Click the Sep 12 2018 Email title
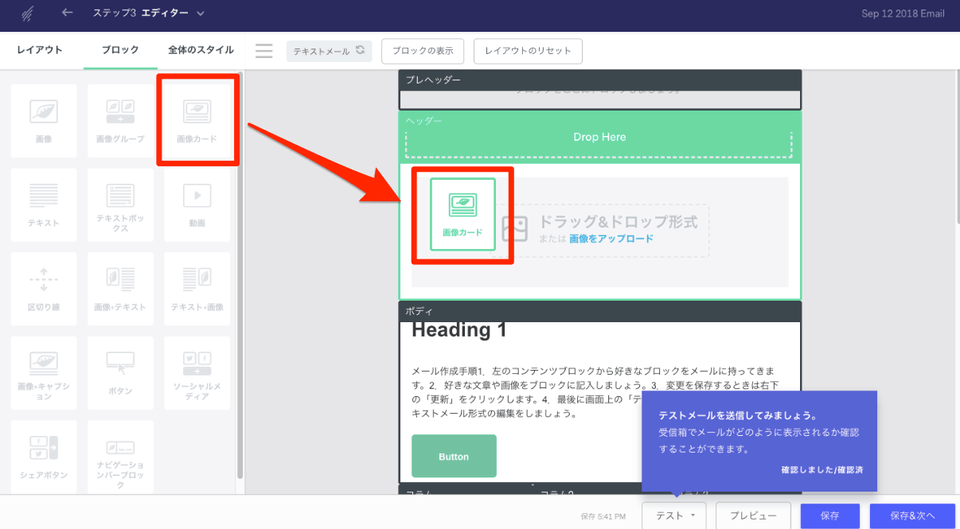The image size is (960, 529). [902, 13]
